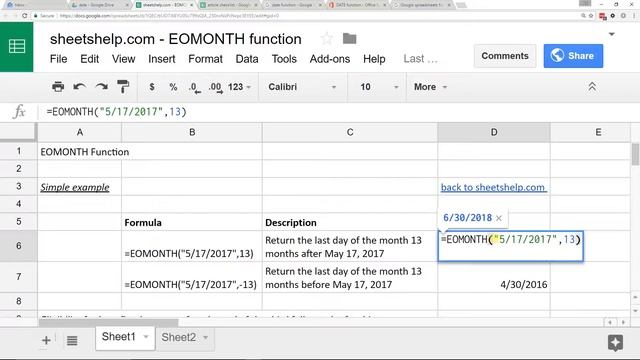Select cell EOMONTH Function in A1
Screen dimensions: 640x360
click(80, 151)
